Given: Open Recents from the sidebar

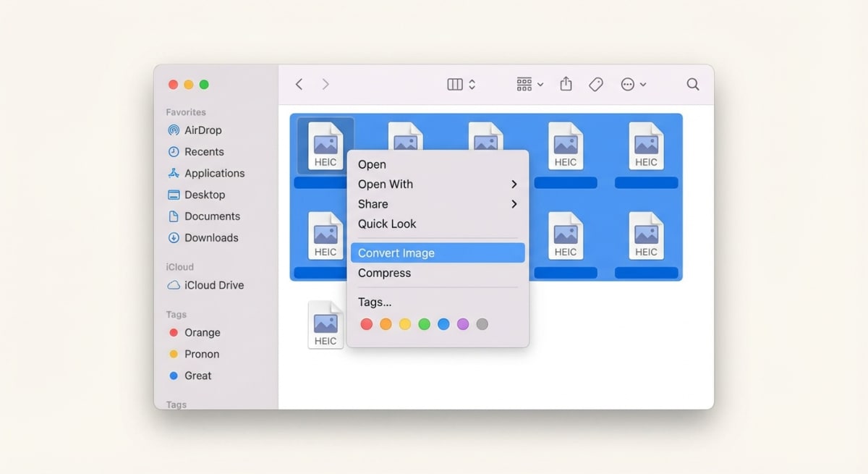Looking at the screenshot, I should click(x=204, y=152).
